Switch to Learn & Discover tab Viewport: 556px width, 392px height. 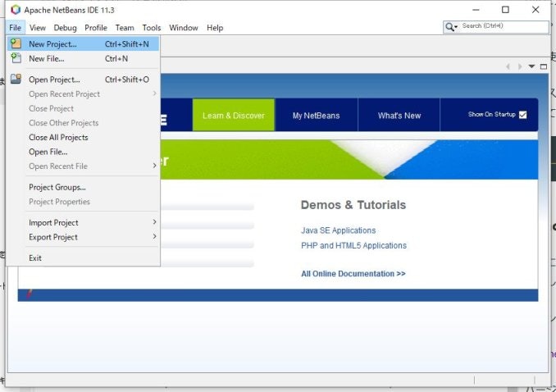234,116
